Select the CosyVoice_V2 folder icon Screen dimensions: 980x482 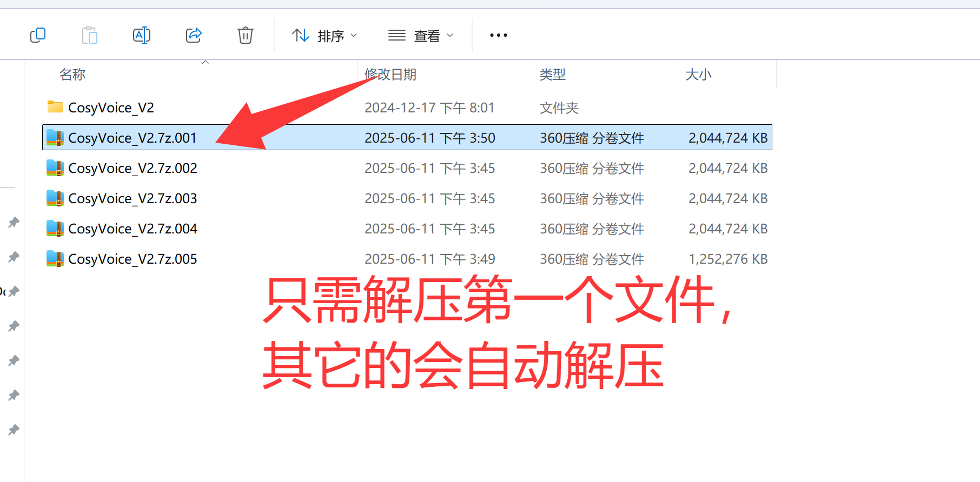click(x=55, y=107)
